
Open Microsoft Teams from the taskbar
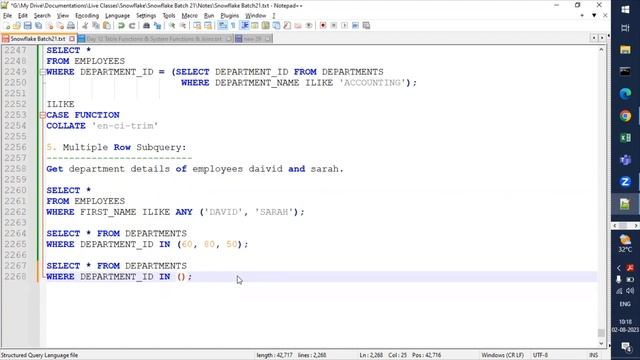pos(625,160)
